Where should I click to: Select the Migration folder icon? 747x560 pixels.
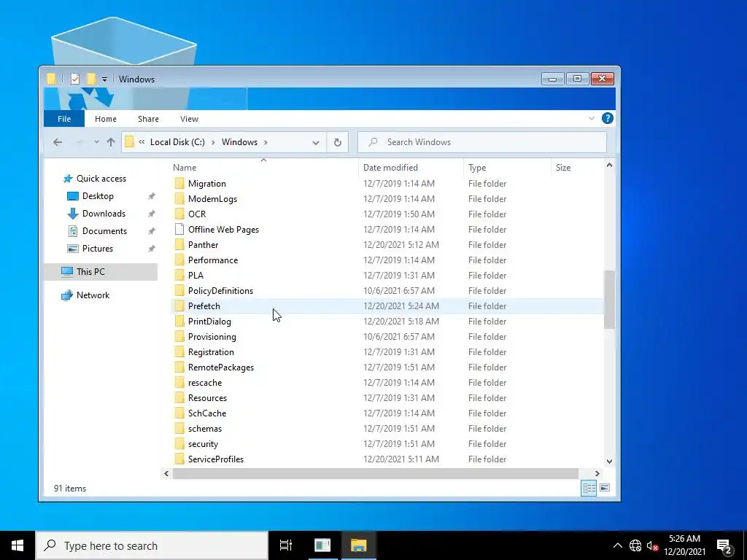pyautogui.click(x=179, y=183)
